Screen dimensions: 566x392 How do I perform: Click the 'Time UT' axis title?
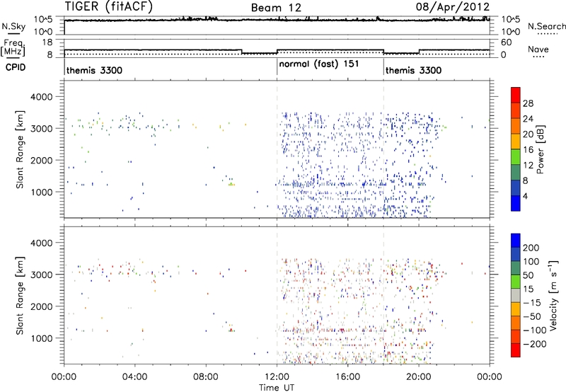[277, 388]
